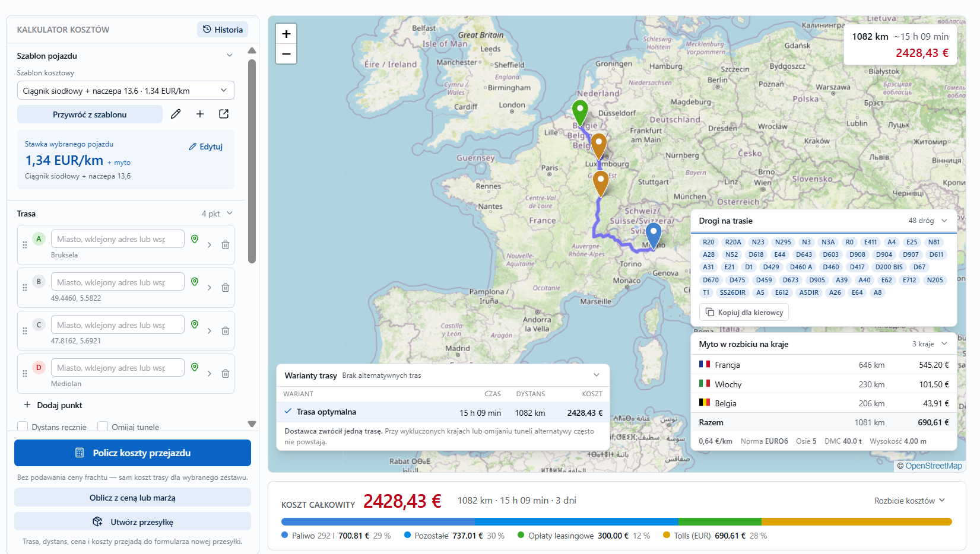Open the cost template dropdown Ciągnik siodłowy
The height and width of the screenshot is (554, 980).
125,91
